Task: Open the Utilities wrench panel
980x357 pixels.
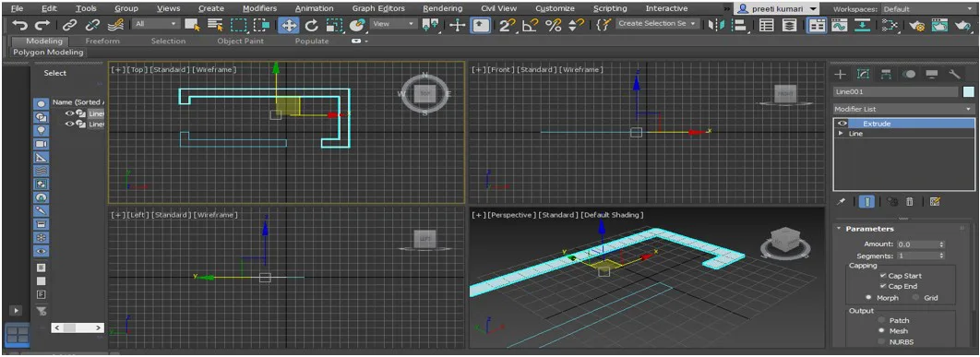Action: 954,74
